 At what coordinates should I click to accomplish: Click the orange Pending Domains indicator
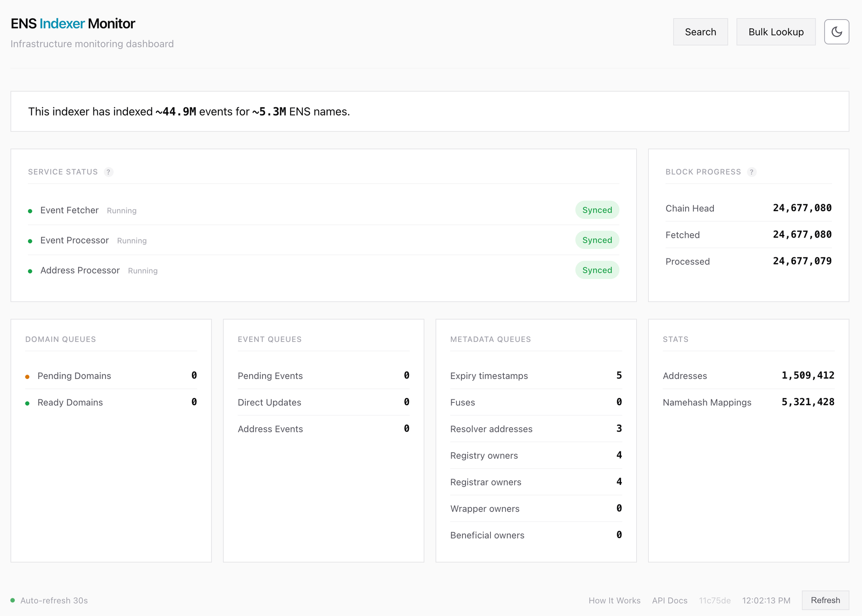(28, 376)
